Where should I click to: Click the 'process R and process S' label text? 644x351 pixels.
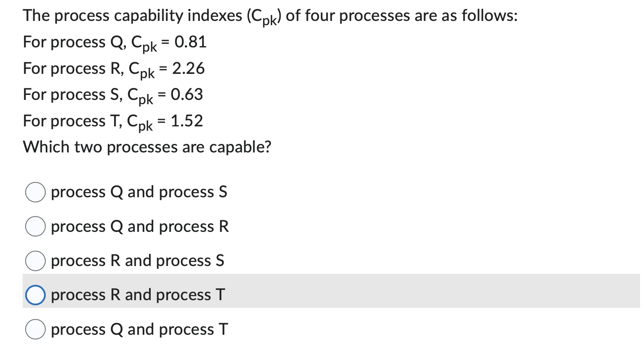click(137, 261)
